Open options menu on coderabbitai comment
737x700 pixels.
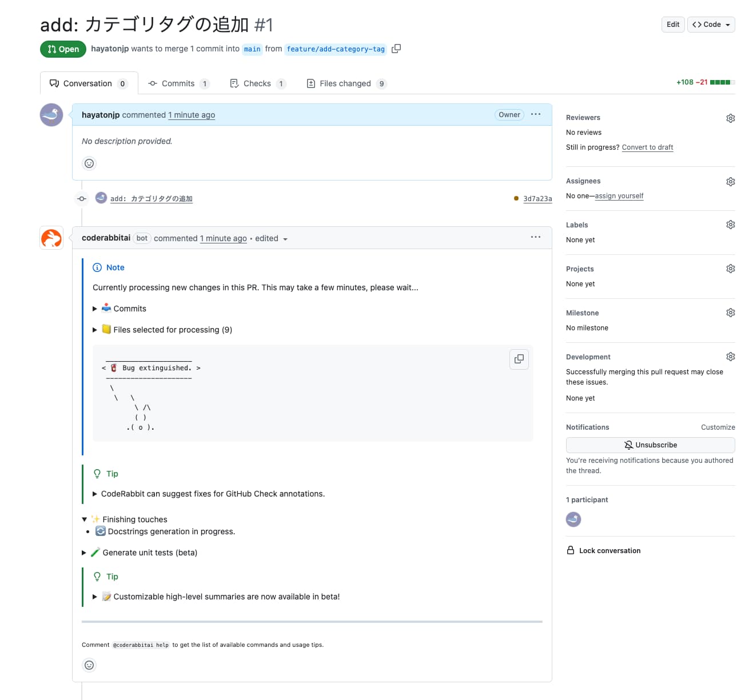pos(535,237)
